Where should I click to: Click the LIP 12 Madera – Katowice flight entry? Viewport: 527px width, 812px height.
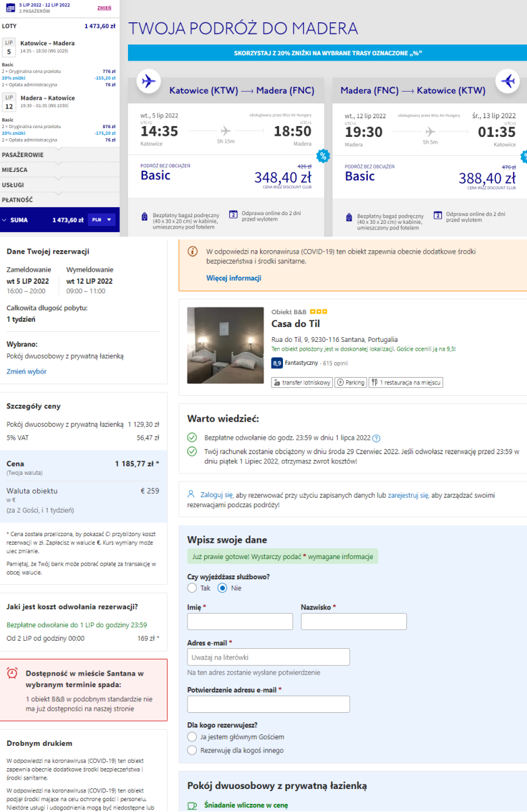click(59, 103)
